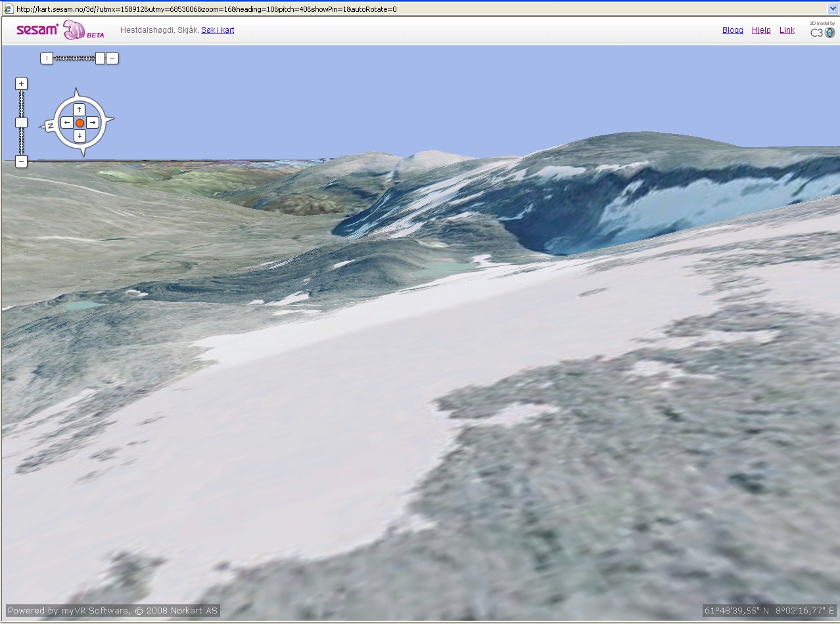
Task: Click the horizontal pitch slider handle
Action: (99, 58)
